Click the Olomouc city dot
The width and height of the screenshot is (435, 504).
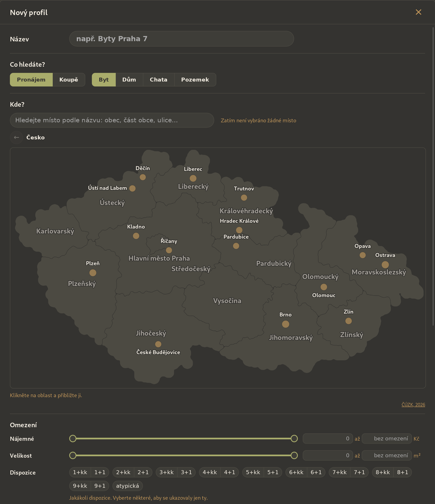click(324, 287)
